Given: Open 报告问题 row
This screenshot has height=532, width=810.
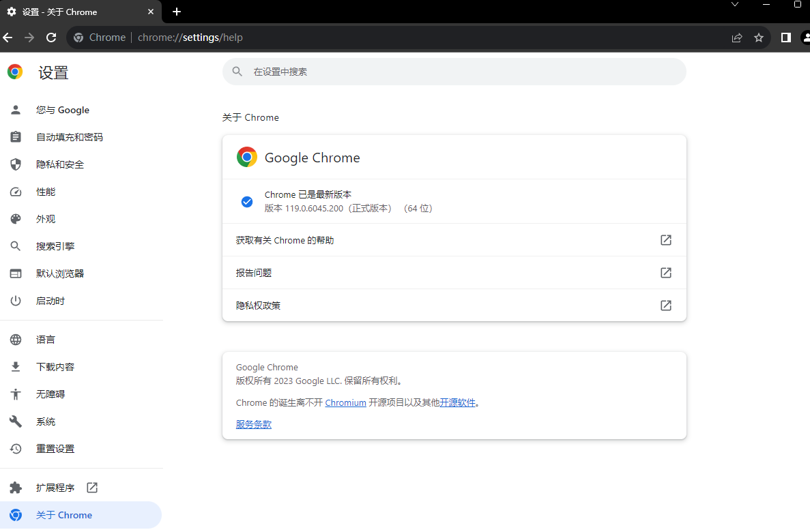Looking at the screenshot, I should coord(454,273).
